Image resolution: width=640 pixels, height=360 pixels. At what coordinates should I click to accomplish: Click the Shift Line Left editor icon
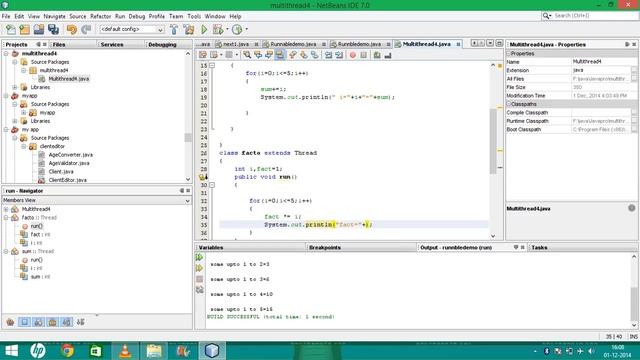tap(329, 55)
